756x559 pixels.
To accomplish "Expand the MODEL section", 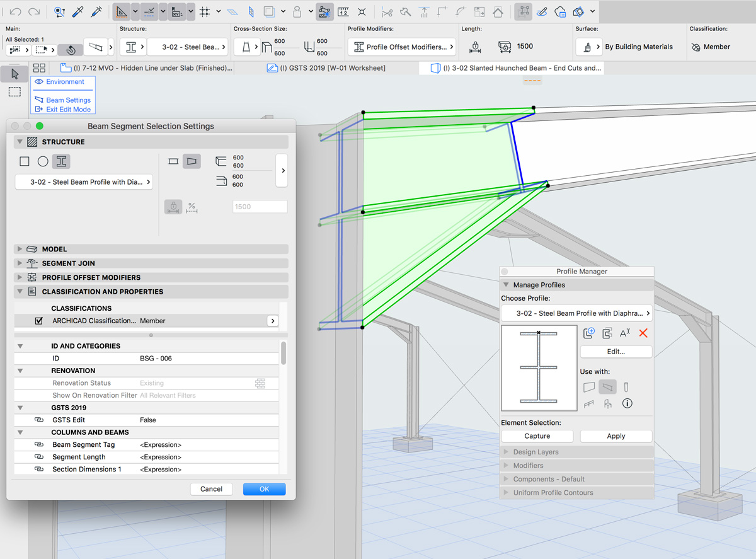I will tap(20, 250).
